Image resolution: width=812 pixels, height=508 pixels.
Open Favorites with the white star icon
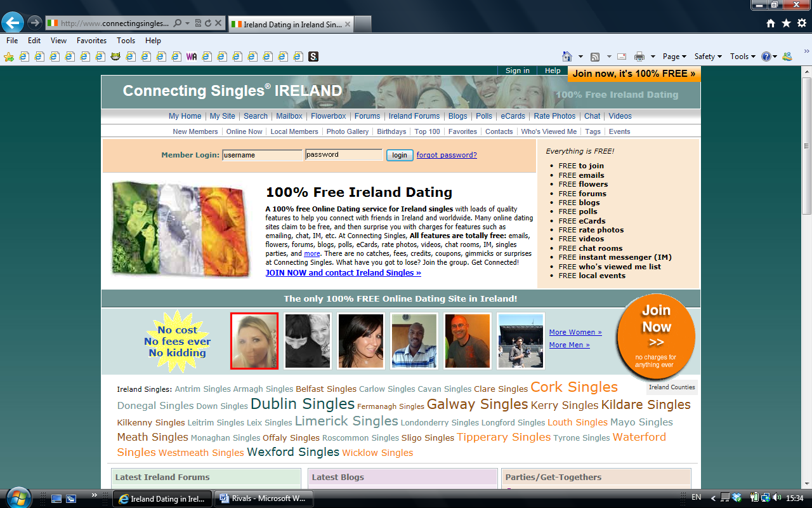[786, 23]
